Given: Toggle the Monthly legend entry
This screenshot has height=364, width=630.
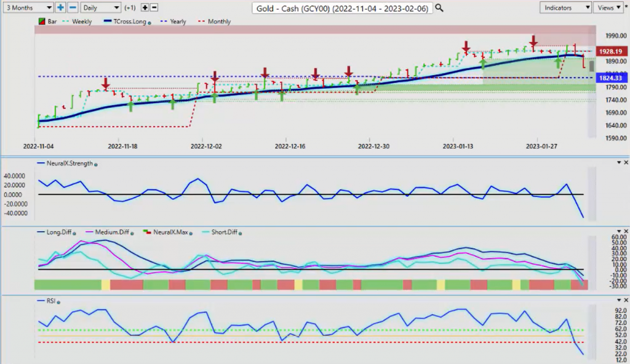Looking at the screenshot, I should point(219,22).
